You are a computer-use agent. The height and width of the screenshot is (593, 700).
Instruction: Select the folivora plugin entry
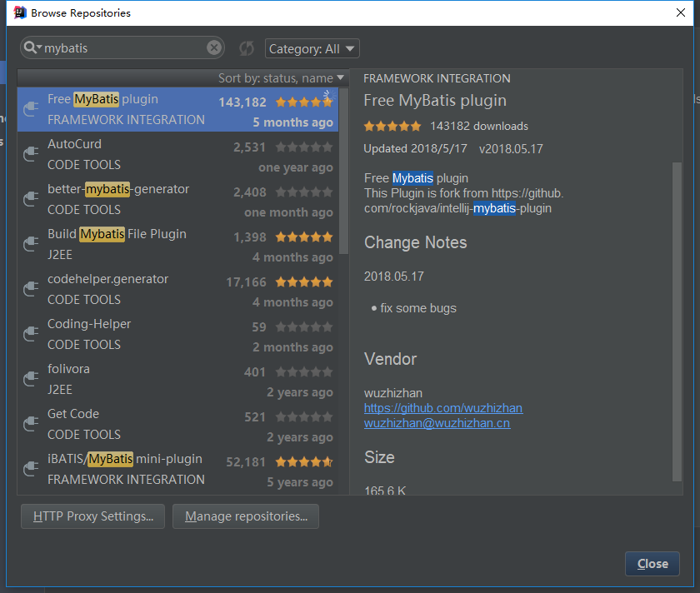177,379
